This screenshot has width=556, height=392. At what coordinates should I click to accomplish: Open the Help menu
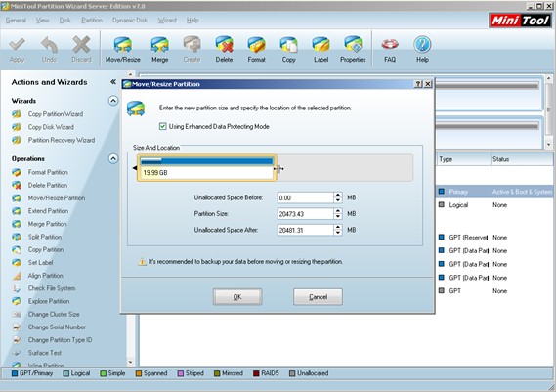192,21
